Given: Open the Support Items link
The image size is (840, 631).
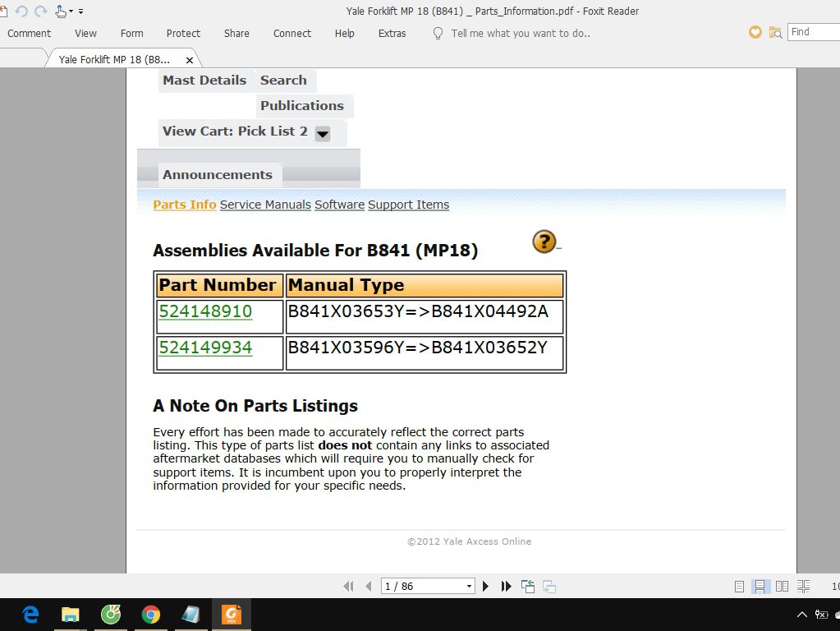Looking at the screenshot, I should click(x=409, y=205).
